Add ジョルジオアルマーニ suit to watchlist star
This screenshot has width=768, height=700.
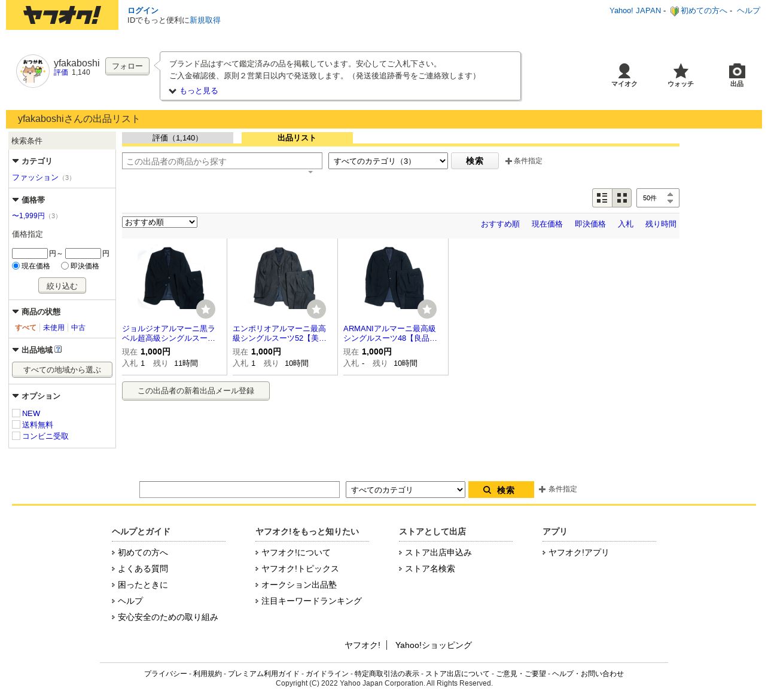point(206,309)
